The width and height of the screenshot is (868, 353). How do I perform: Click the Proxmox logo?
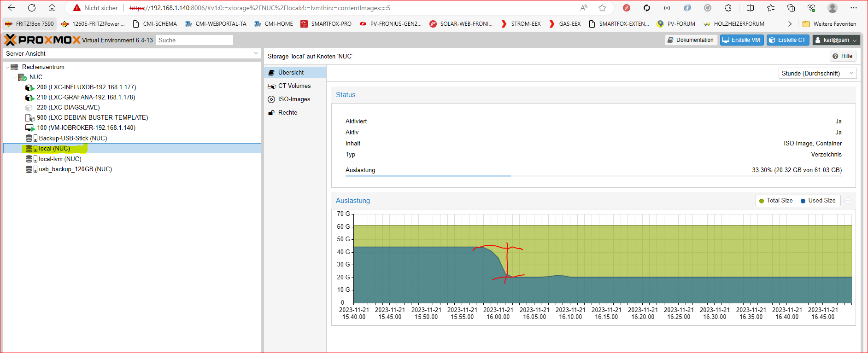[x=42, y=40]
